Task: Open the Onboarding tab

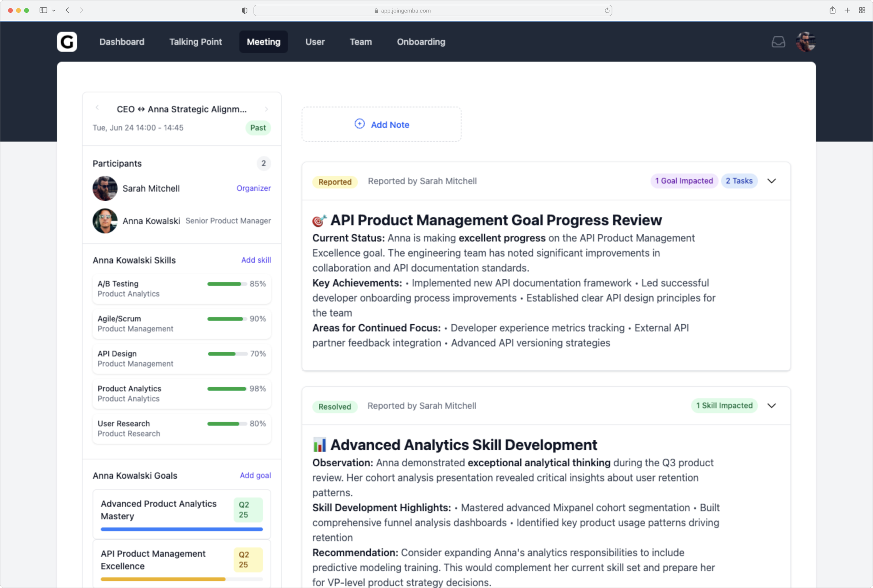Action: [420, 42]
